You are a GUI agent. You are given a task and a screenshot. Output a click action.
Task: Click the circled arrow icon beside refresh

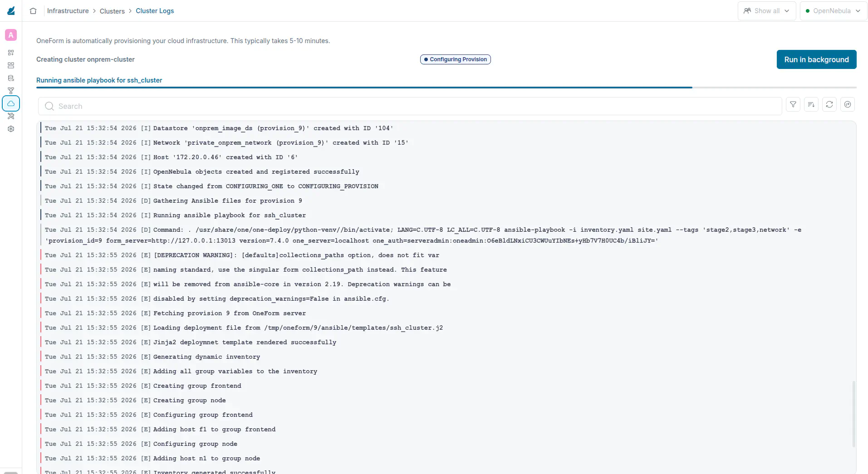(x=848, y=104)
